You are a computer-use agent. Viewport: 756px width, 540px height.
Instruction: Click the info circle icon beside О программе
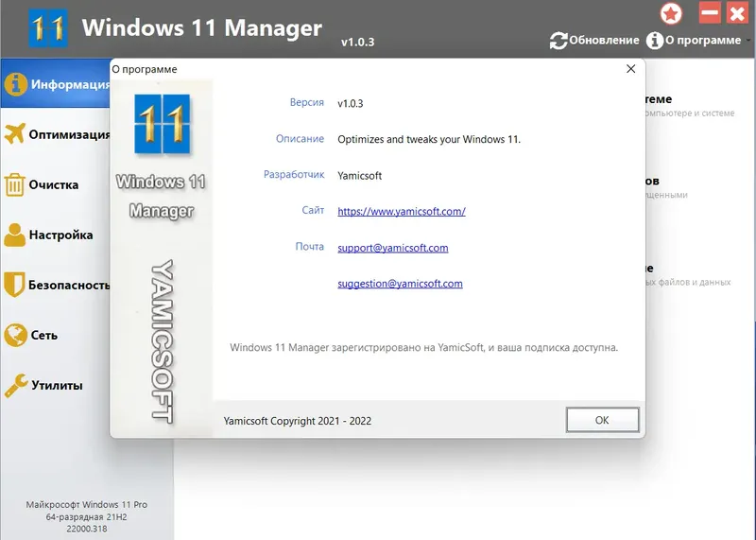(654, 41)
